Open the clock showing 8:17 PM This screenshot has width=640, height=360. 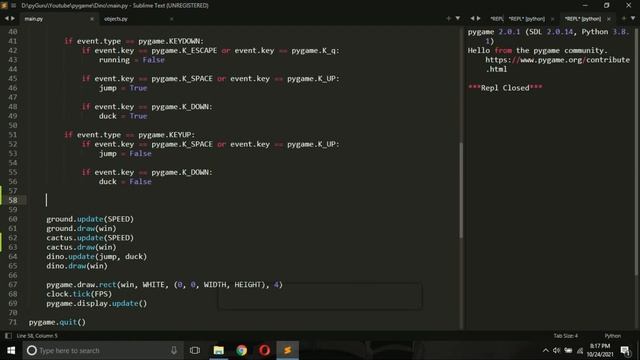[600, 350]
